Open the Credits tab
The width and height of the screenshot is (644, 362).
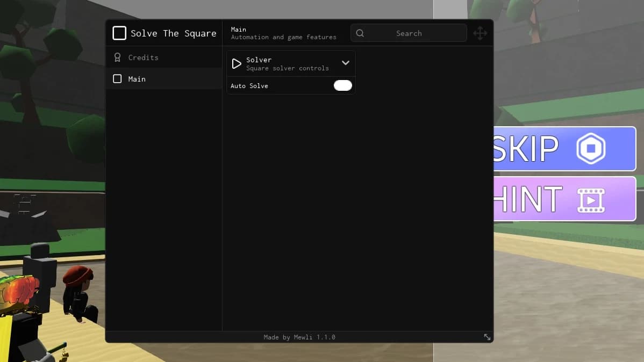tap(164, 57)
